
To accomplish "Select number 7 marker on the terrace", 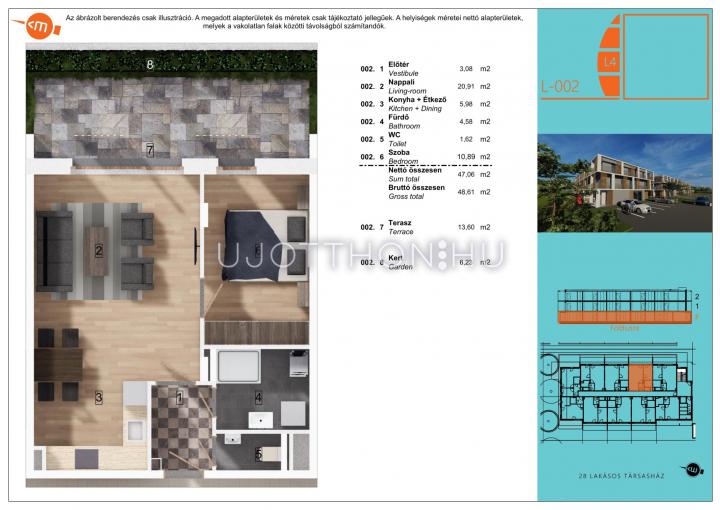I will [149, 151].
